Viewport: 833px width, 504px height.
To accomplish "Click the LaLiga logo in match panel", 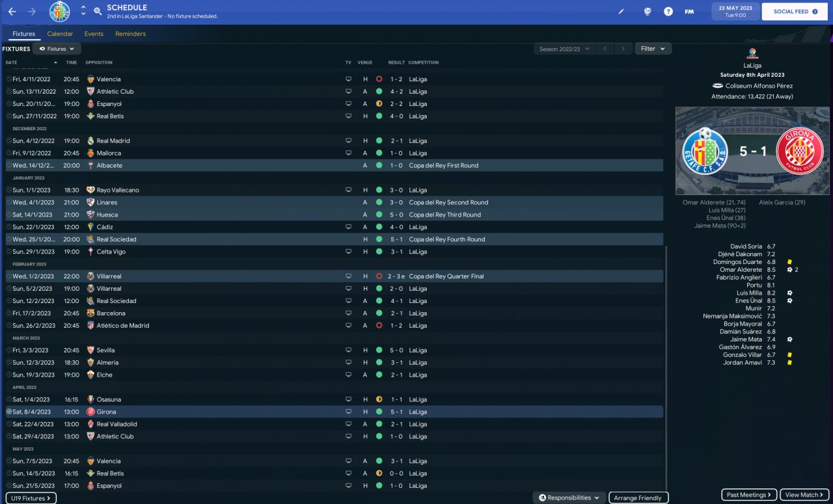I will pyautogui.click(x=752, y=54).
